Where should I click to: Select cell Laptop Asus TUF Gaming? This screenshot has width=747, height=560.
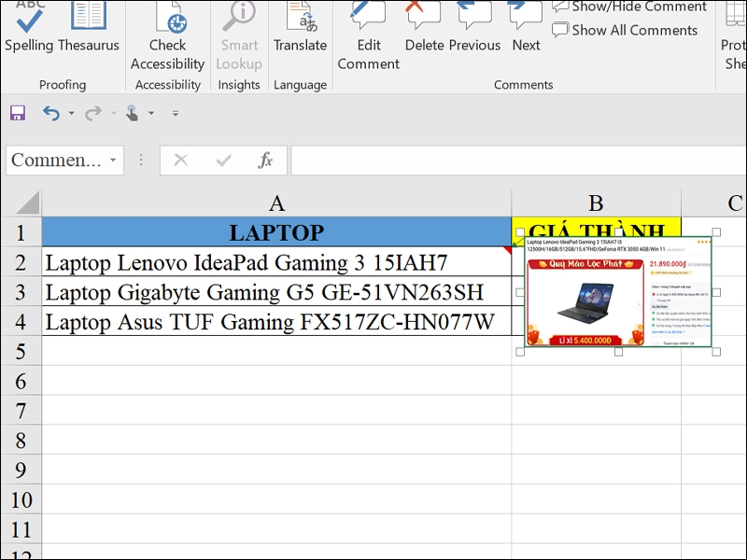tap(276, 321)
